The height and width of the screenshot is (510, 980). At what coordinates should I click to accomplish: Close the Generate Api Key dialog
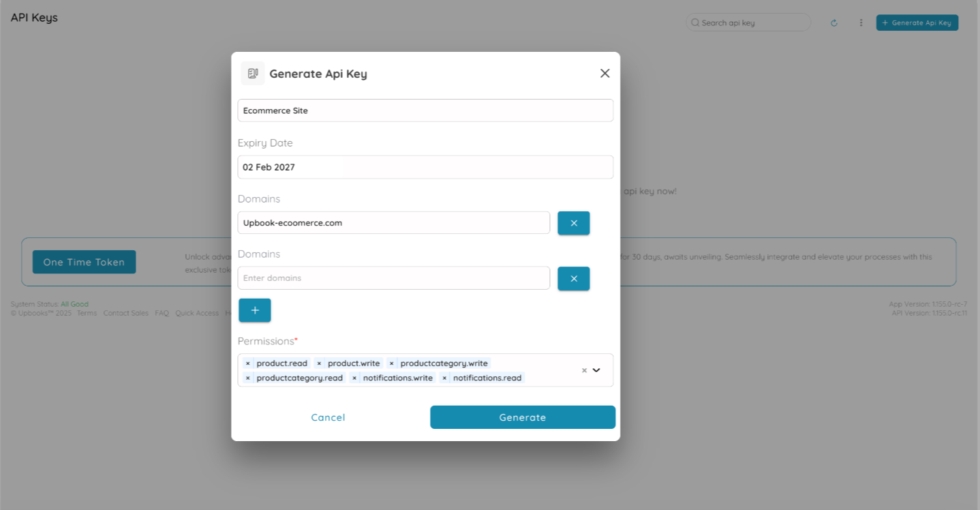tap(604, 73)
